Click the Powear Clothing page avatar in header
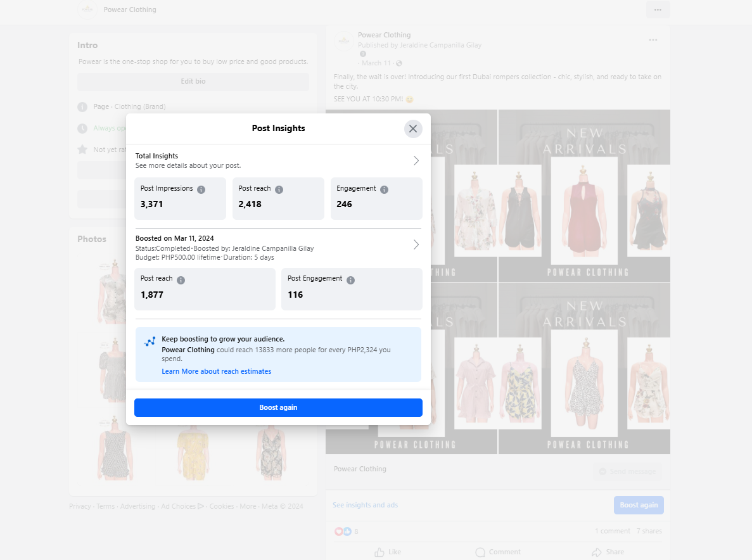The height and width of the screenshot is (560, 752). click(x=87, y=10)
